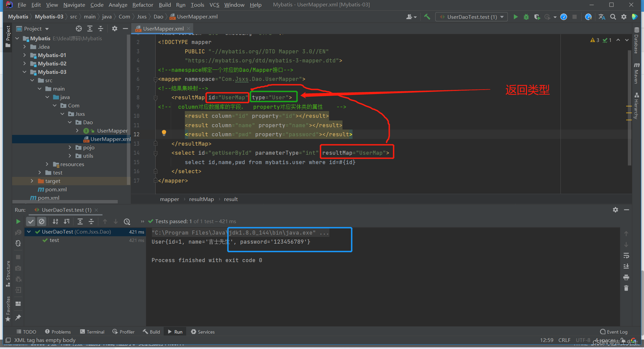
Task: Toggle show ignored tests
Action: click(42, 221)
